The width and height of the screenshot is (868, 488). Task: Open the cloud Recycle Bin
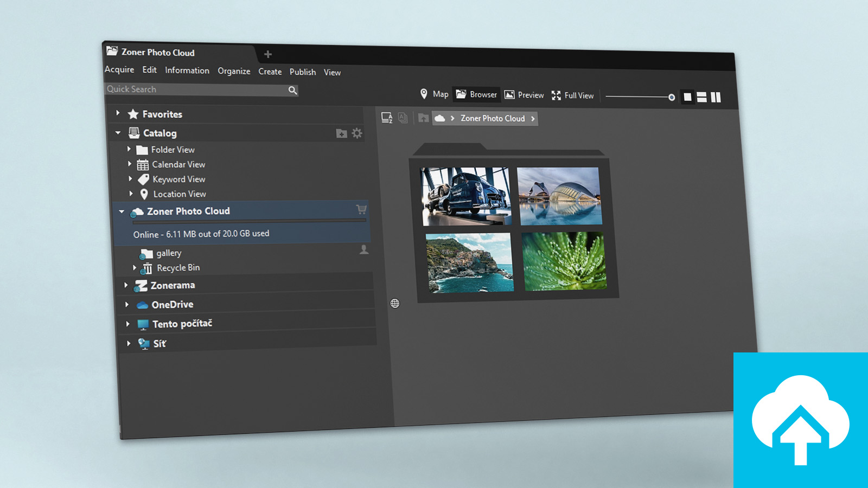tap(178, 268)
